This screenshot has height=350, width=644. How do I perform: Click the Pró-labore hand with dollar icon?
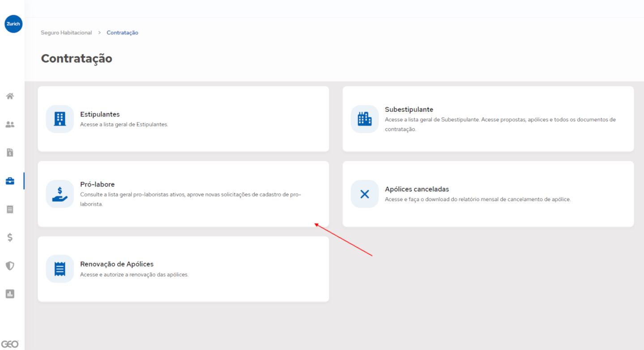point(60,194)
